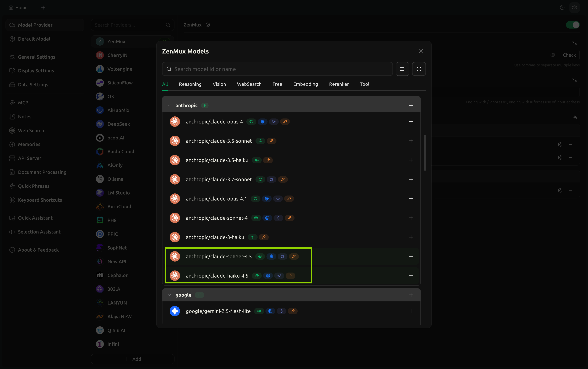This screenshot has width=588, height=369.
Task: Remove anthropic/claude-haiku-4.5 model
Action: click(x=411, y=275)
